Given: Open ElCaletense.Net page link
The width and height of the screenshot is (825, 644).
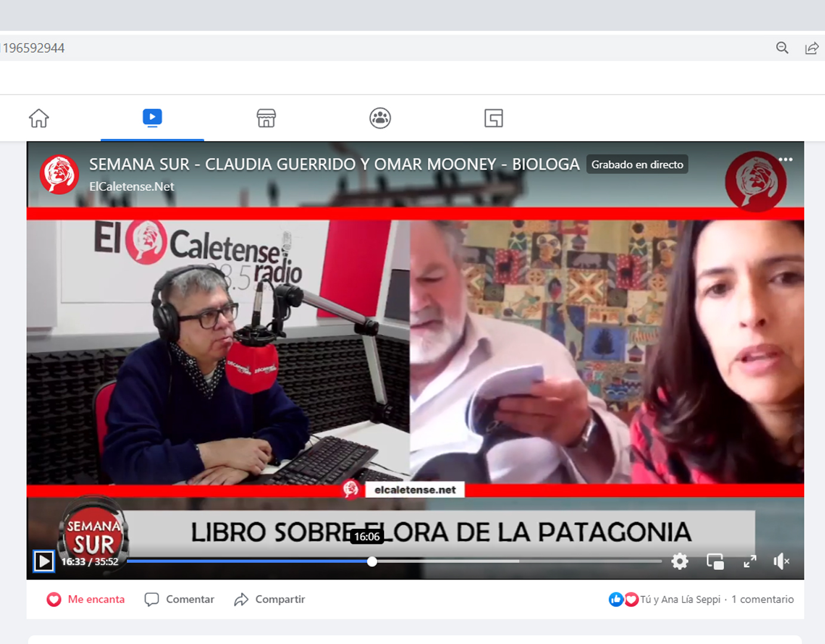Looking at the screenshot, I should pos(132,186).
